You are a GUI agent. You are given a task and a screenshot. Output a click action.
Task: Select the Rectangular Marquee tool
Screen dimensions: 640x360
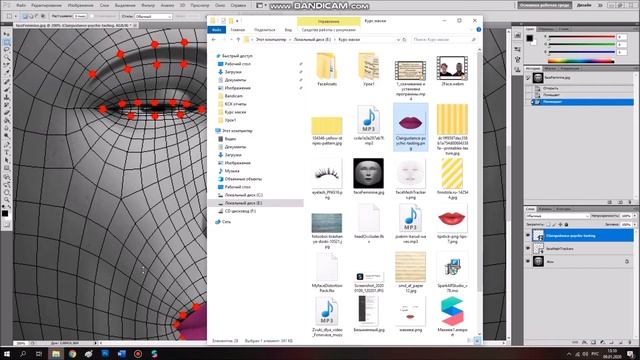(x=7, y=42)
